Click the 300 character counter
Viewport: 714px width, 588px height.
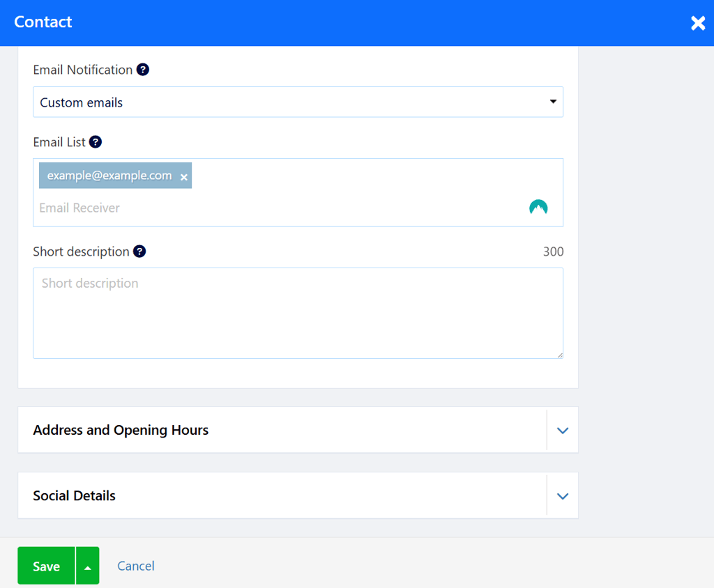[553, 252]
